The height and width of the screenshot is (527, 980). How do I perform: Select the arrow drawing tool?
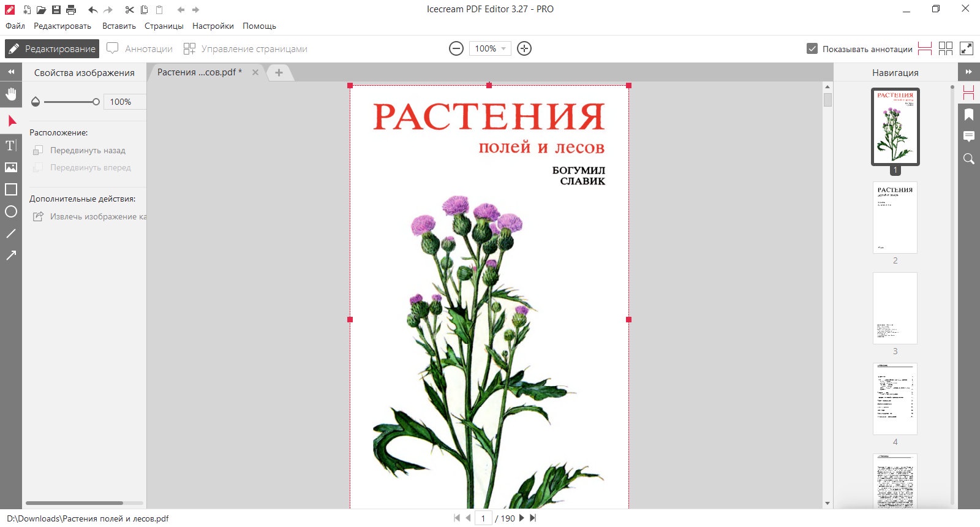click(11, 256)
